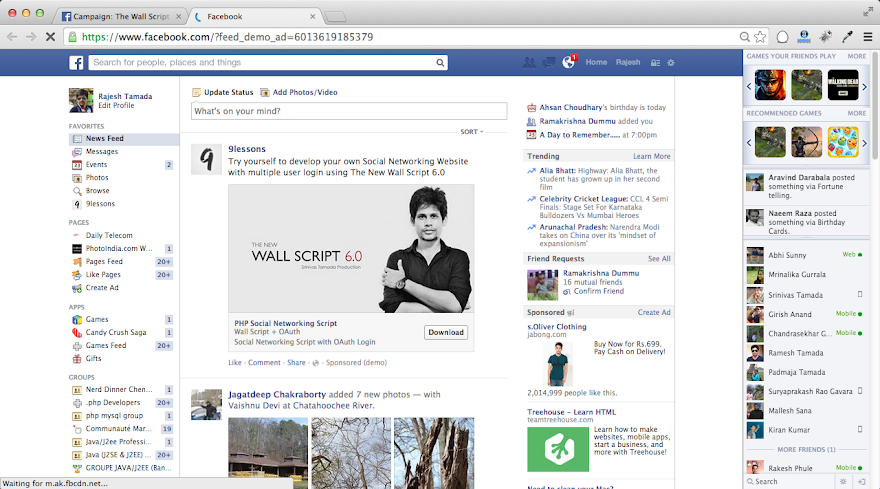
Task: Click the Update Status icon
Action: click(x=196, y=93)
